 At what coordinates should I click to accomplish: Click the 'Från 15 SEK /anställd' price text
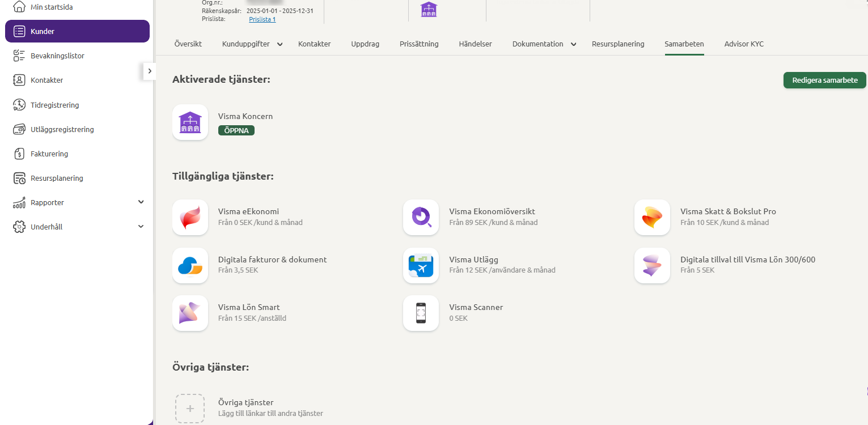coord(252,318)
